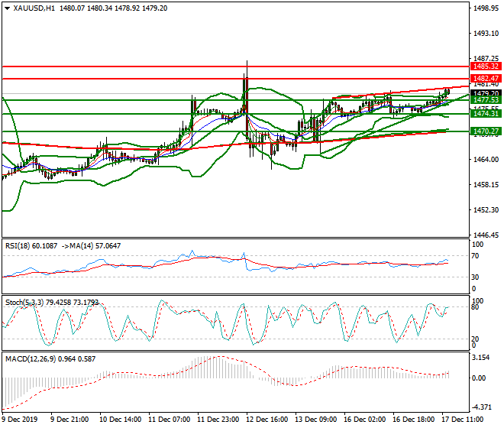
Task: Click the 1464.00 price scale value
Action: click(486, 160)
